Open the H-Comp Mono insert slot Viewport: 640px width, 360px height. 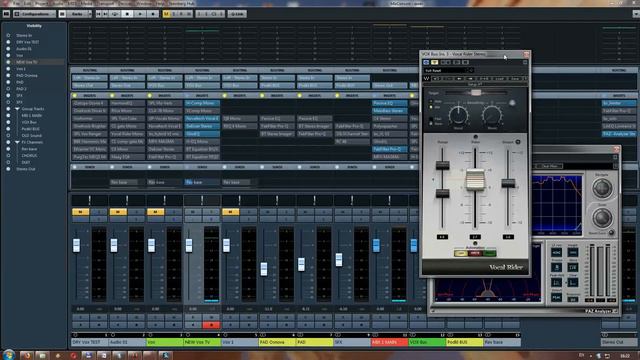pyautogui.click(x=202, y=103)
